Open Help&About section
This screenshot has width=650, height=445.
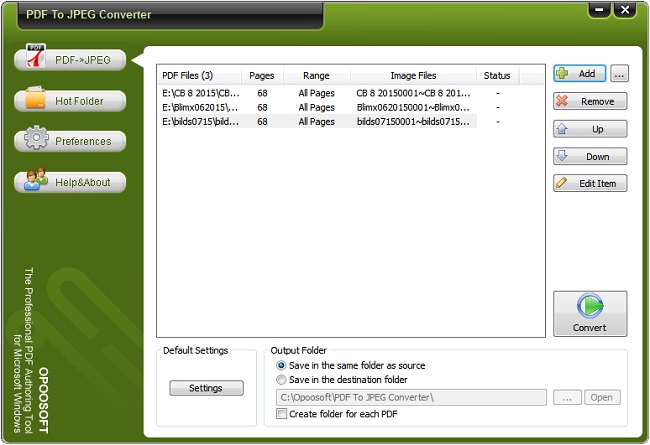pyautogui.click(x=70, y=182)
